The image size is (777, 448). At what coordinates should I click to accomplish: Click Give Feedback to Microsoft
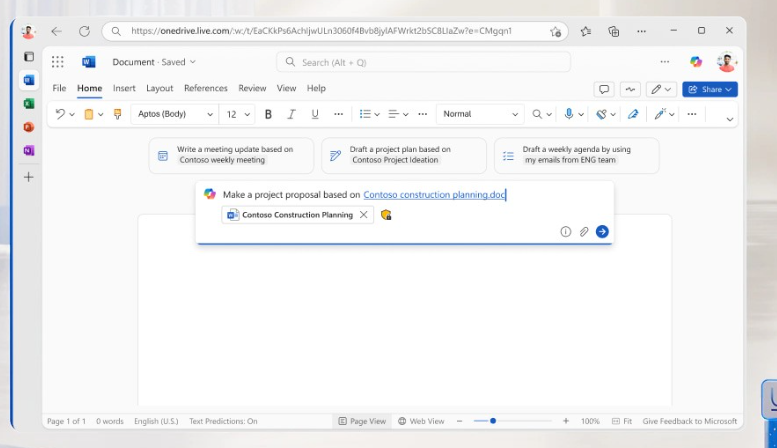point(690,421)
